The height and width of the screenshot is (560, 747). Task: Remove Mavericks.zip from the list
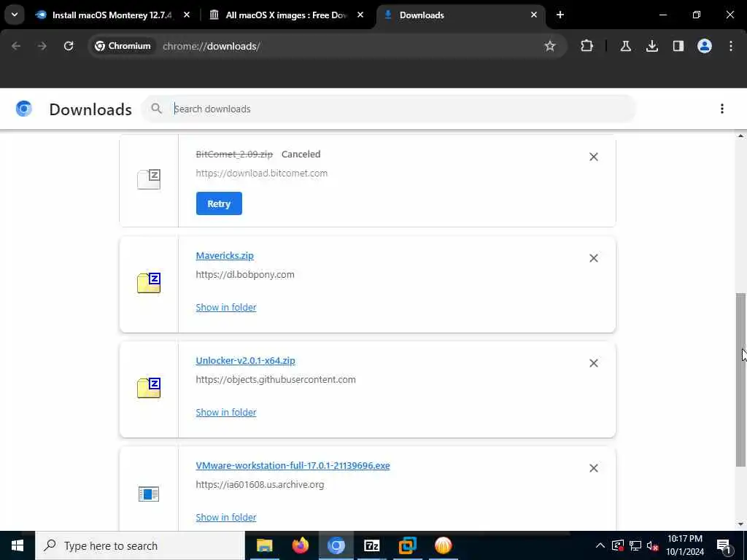594,258
